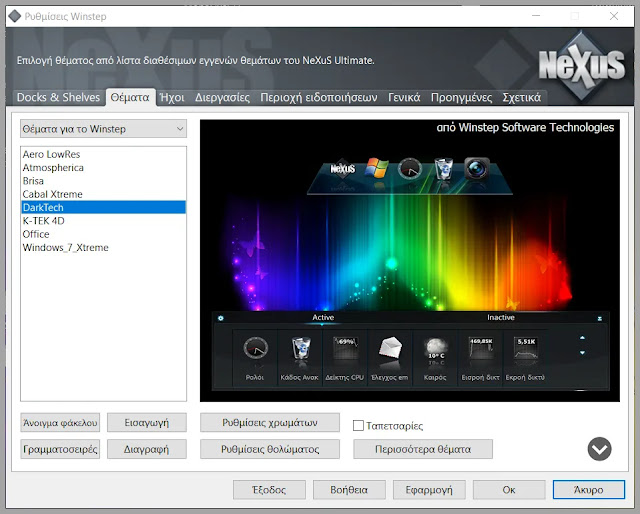Pick the K-TEK 4D theme
640x514 pixels.
pos(104,221)
